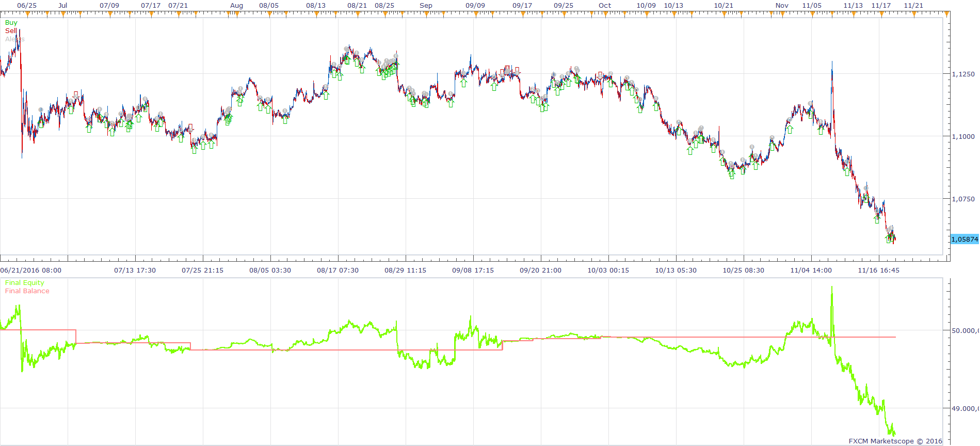Viewport: 980px width, 446px height.
Task: Click the 09/17 date on top axis
Action: [x=522, y=6]
